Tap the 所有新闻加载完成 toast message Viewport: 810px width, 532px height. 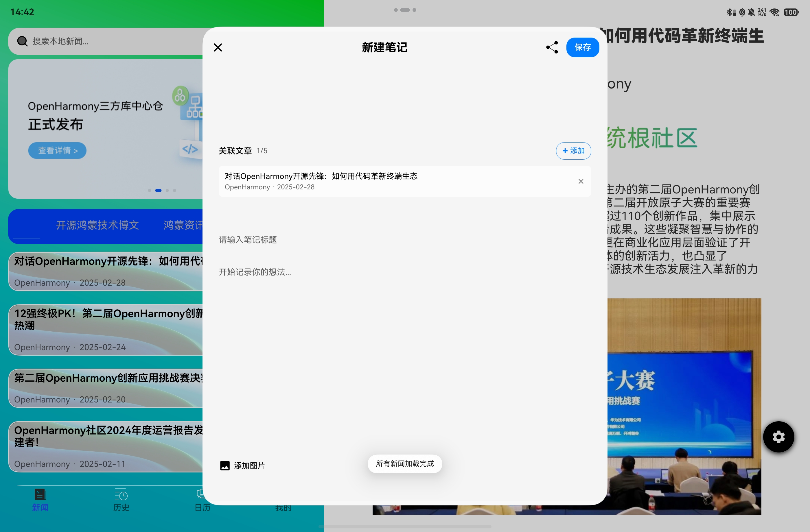pyautogui.click(x=405, y=464)
